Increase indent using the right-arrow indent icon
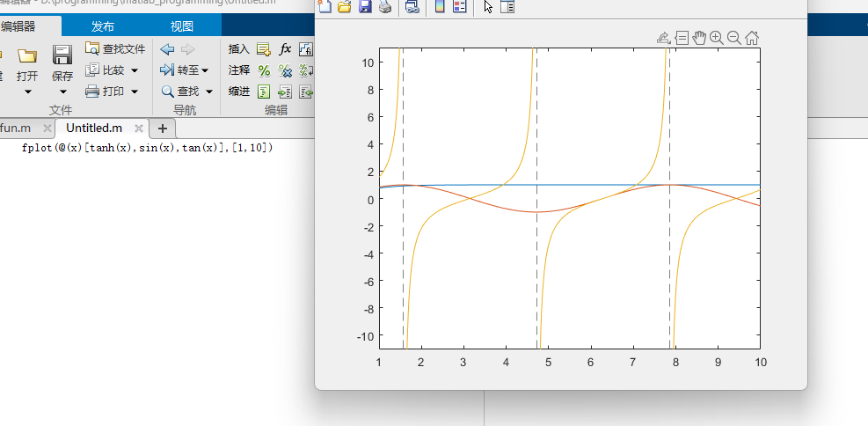The width and height of the screenshot is (868, 426). tap(285, 92)
